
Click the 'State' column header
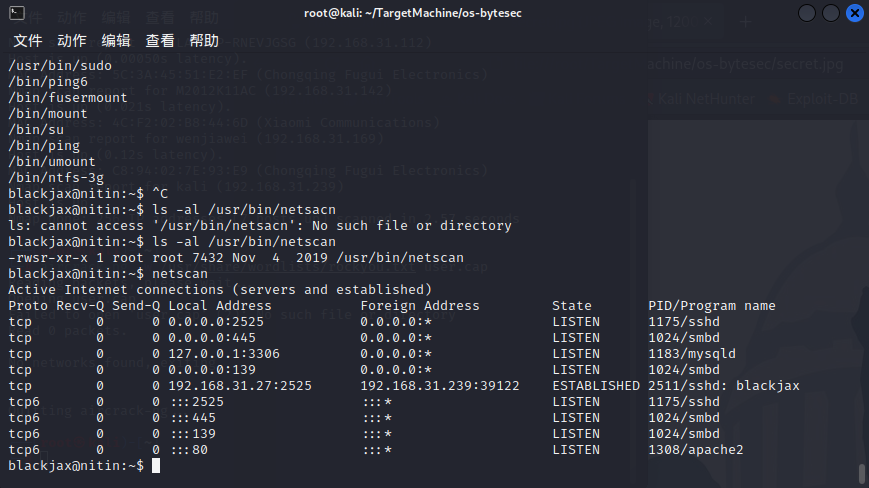coord(571,306)
